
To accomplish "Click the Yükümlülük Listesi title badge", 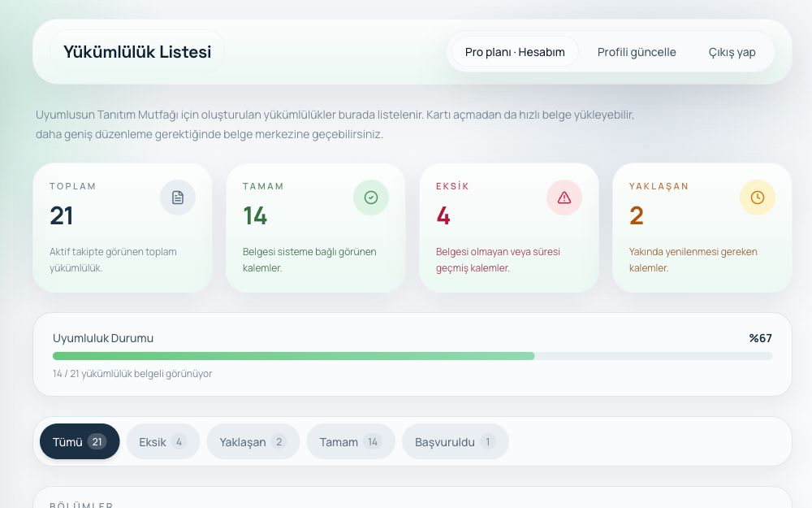I will (137, 52).
